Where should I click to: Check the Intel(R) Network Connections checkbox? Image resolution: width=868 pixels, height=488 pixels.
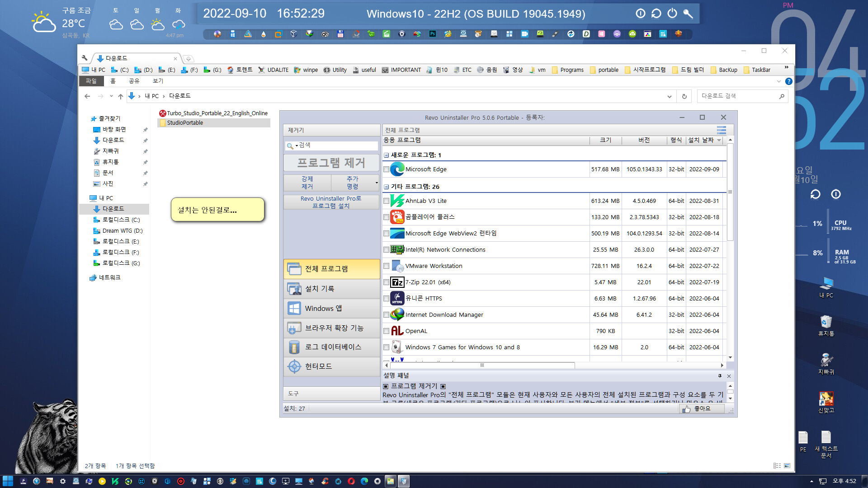click(x=386, y=250)
